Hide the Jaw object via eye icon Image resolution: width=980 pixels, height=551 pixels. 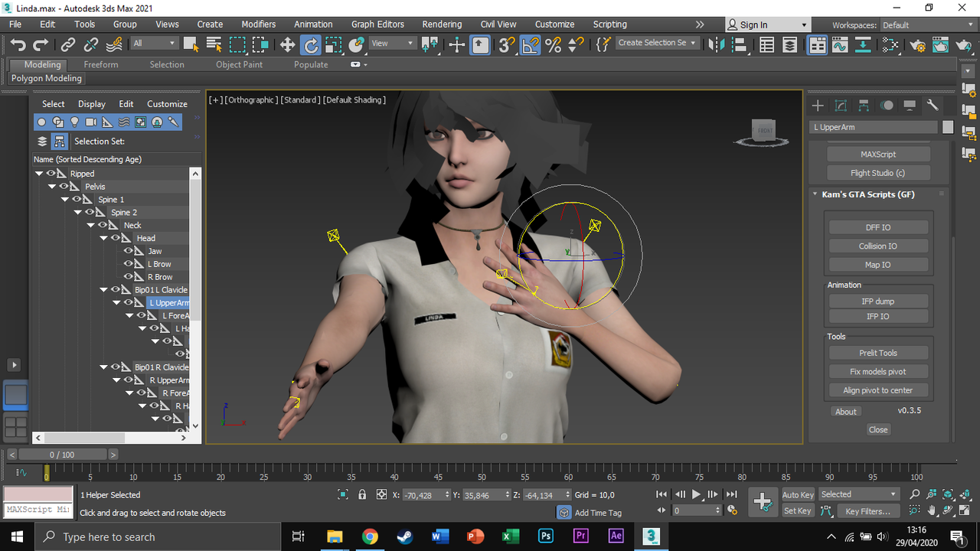128,251
